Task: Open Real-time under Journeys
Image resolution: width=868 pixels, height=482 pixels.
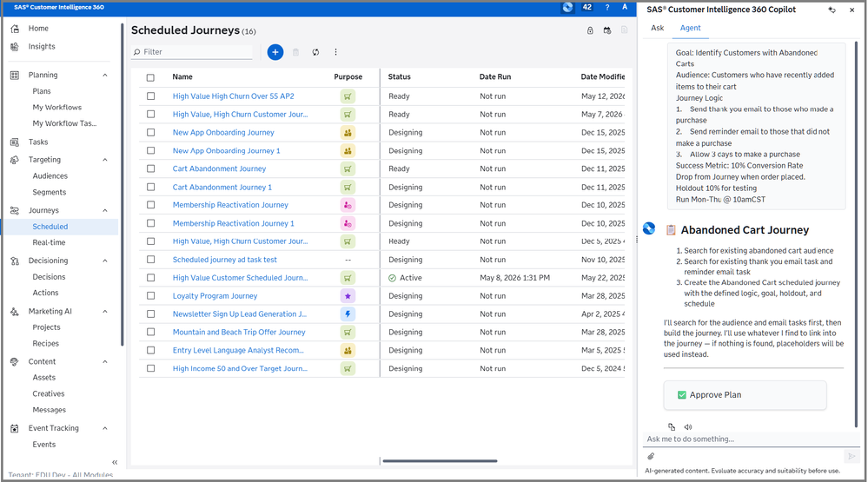Action: pyautogui.click(x=49, y=242)
